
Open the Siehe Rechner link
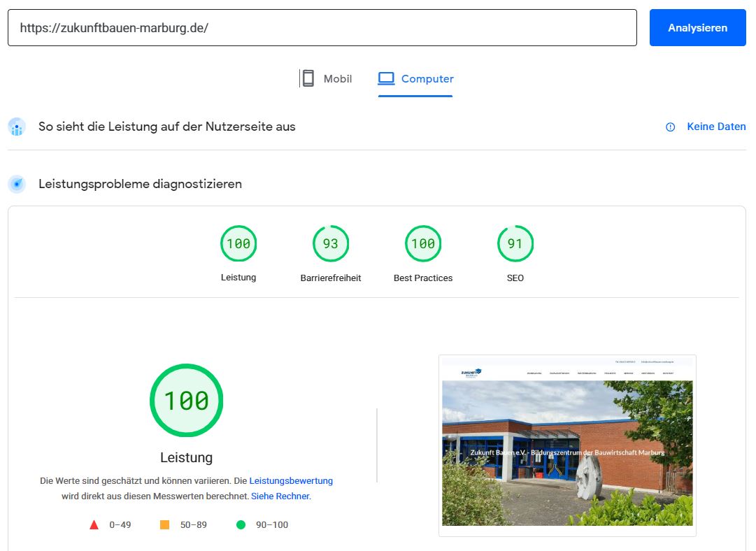[280, 496]
